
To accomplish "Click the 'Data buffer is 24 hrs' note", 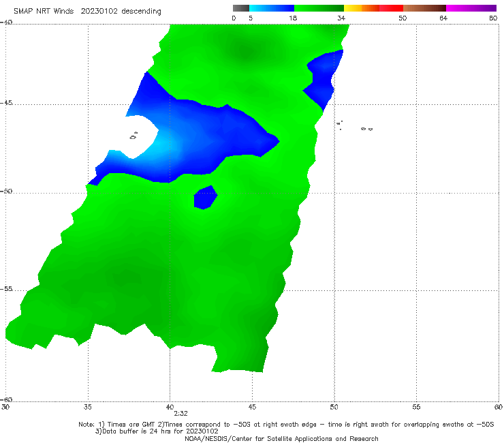I will coord(157,431).
